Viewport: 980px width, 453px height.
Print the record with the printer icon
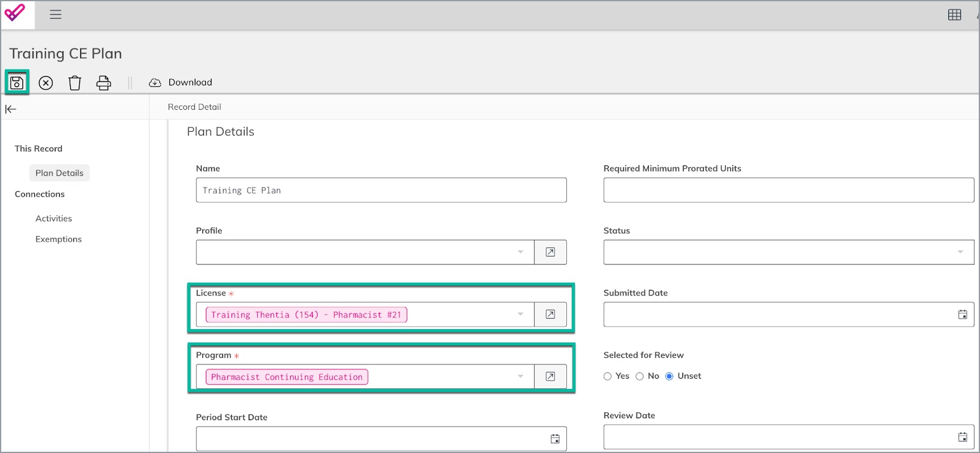(x=104, y=83)
